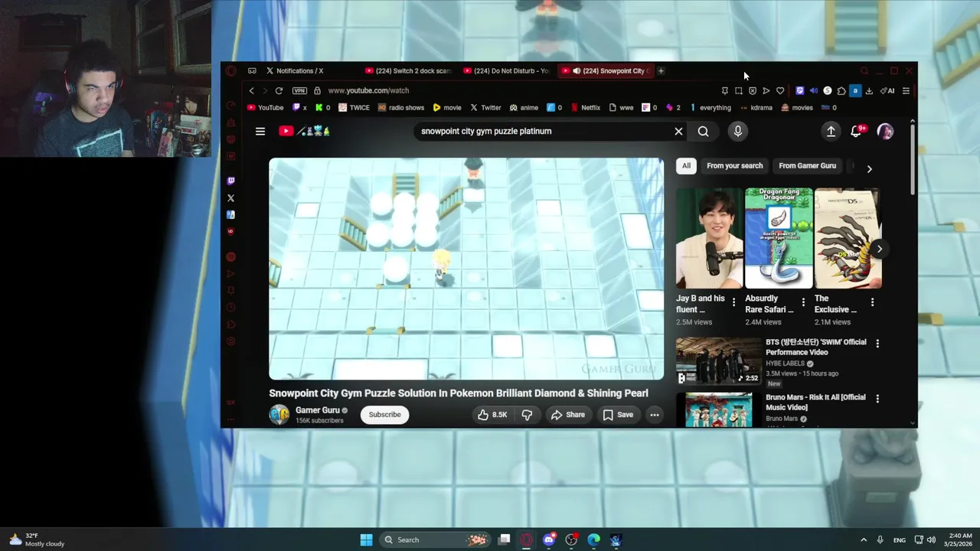This screenshot has width=980, height=551.
Task: Open options for Jay B short
Action: (x=733, y=303)
